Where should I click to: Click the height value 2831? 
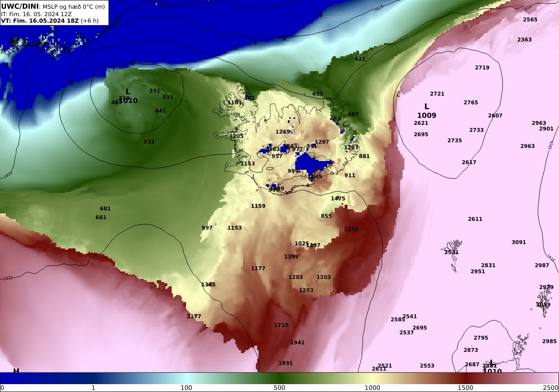[488, 265]
